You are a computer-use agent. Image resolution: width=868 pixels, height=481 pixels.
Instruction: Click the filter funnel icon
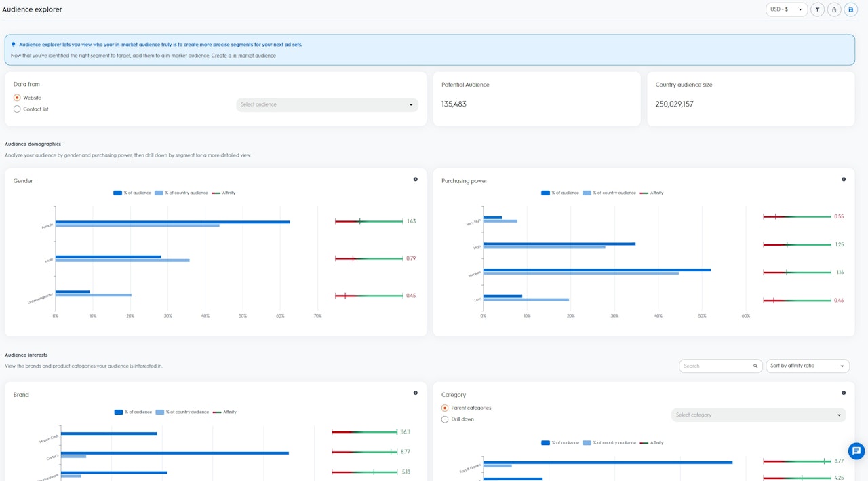click(817, 9)
